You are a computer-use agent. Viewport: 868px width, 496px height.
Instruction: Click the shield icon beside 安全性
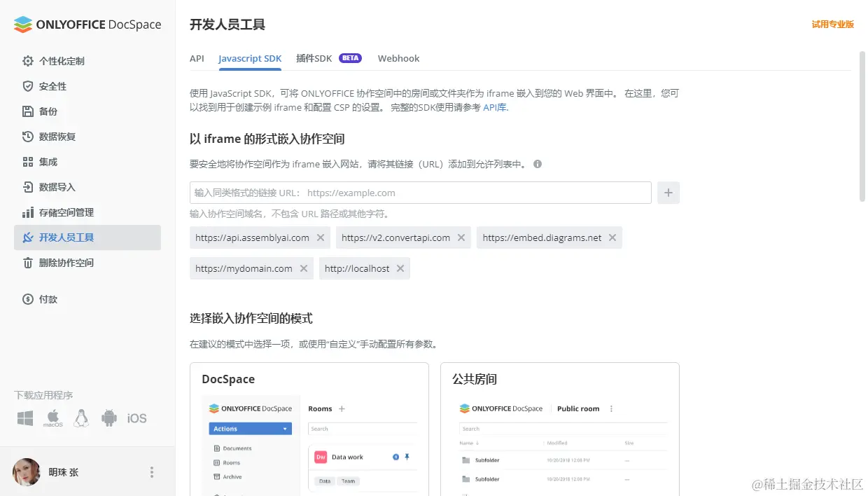click(x=28, y=86)
